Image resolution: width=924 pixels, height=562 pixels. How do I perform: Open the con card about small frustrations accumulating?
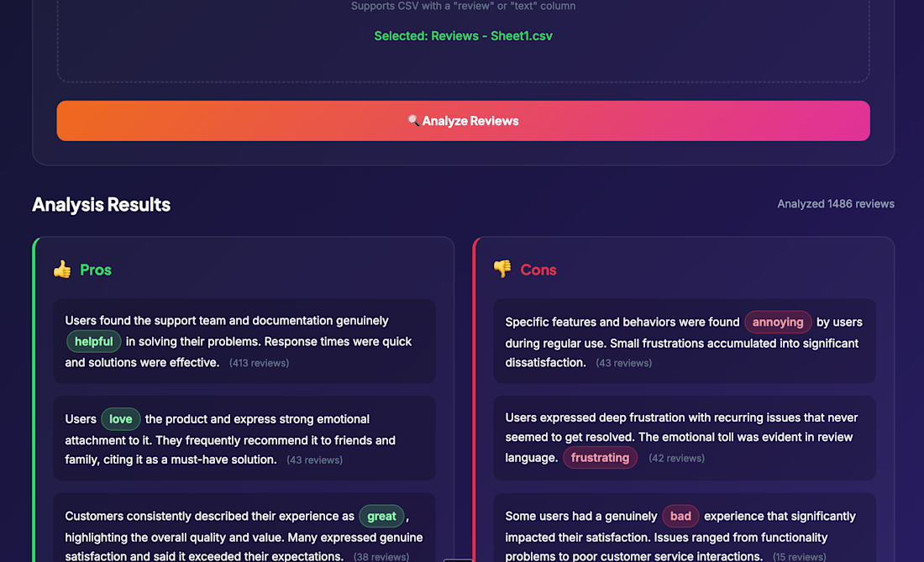(684, 343)
